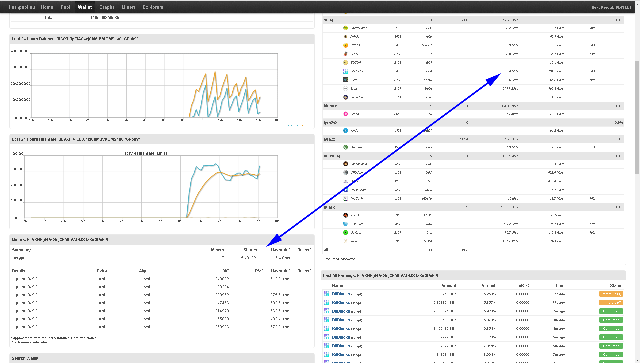Click the Criptoreal coin icon
This screenshot has width=640, height=364.
(346, 147)
